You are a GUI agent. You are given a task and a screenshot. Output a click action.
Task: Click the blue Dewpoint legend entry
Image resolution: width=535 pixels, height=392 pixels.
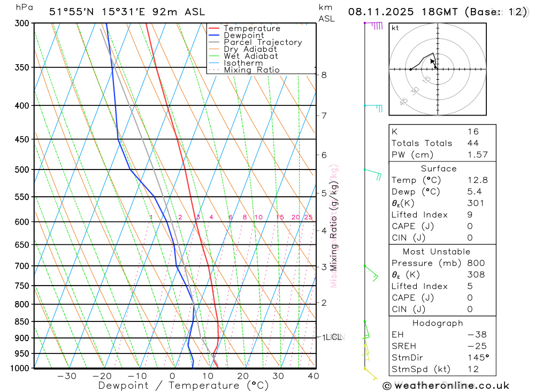click(236, 35)
